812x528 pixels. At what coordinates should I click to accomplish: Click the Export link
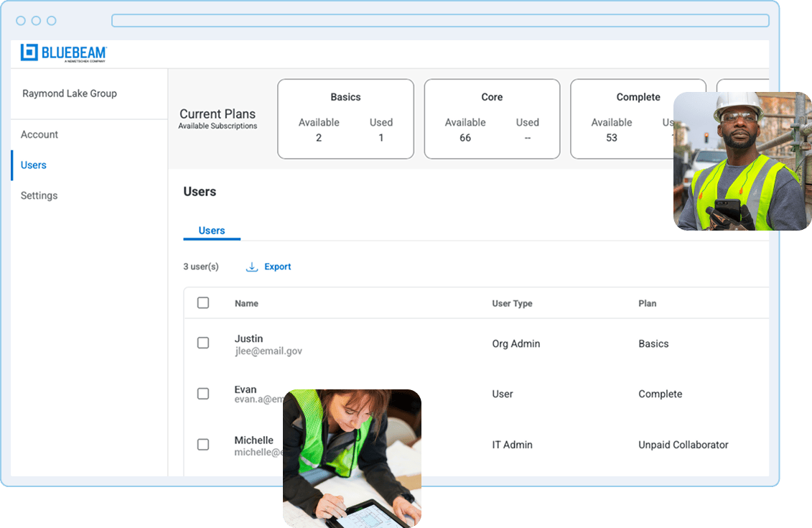coord(278,266)
